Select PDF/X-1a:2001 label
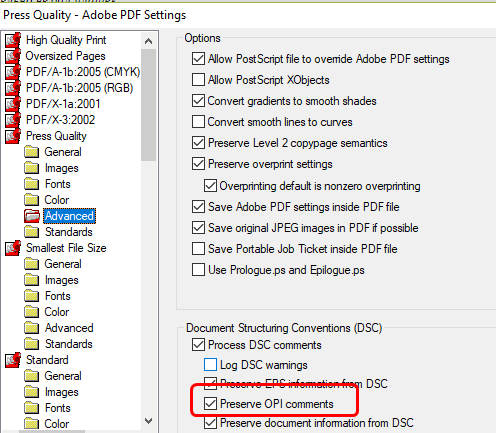 pyautogui.click(x=63, y=104)
